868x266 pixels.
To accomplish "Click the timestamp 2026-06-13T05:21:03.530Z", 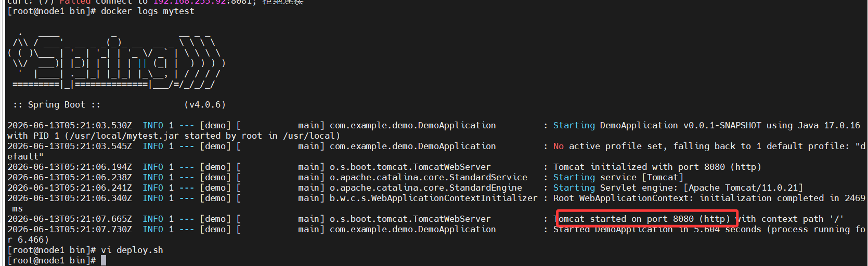I will [x=70, y=125].
